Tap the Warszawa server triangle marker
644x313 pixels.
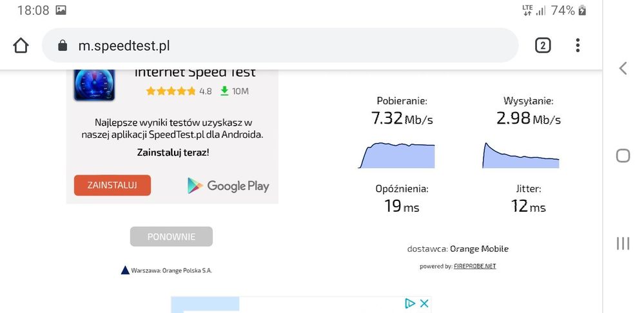click(x=125, y=270)
